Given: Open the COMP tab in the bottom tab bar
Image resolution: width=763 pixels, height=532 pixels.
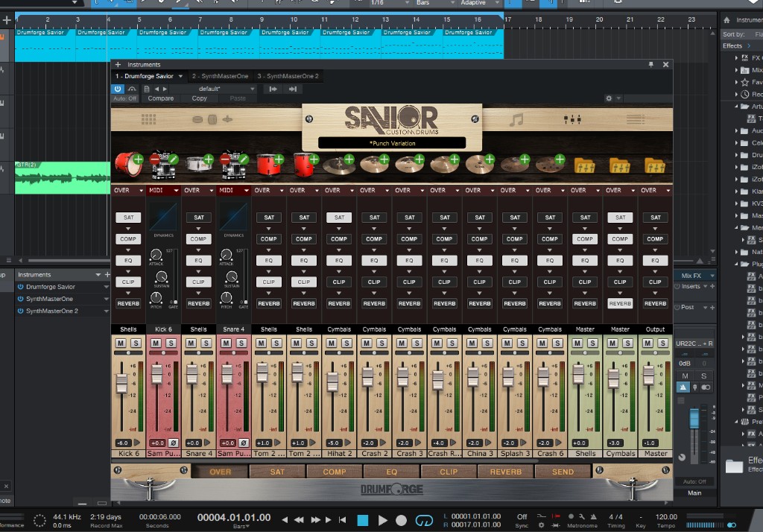Looking at the screenshot, I should click(x=335, y=472).
